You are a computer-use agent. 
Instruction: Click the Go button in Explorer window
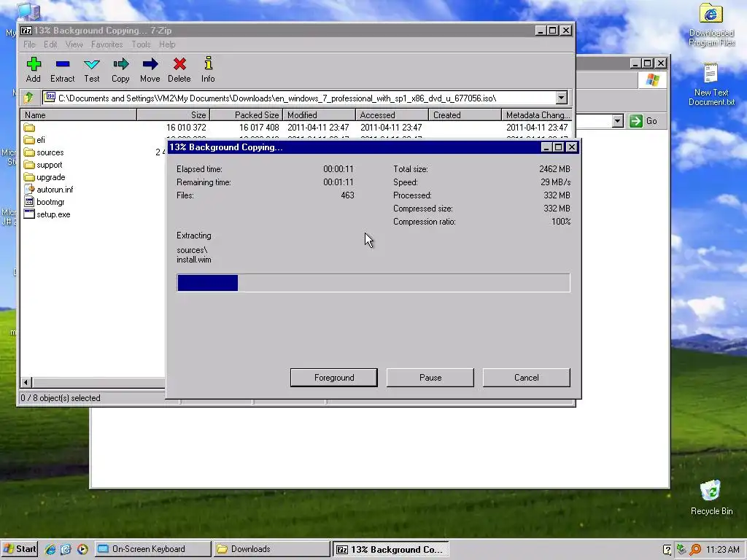[x=643, y=121]
